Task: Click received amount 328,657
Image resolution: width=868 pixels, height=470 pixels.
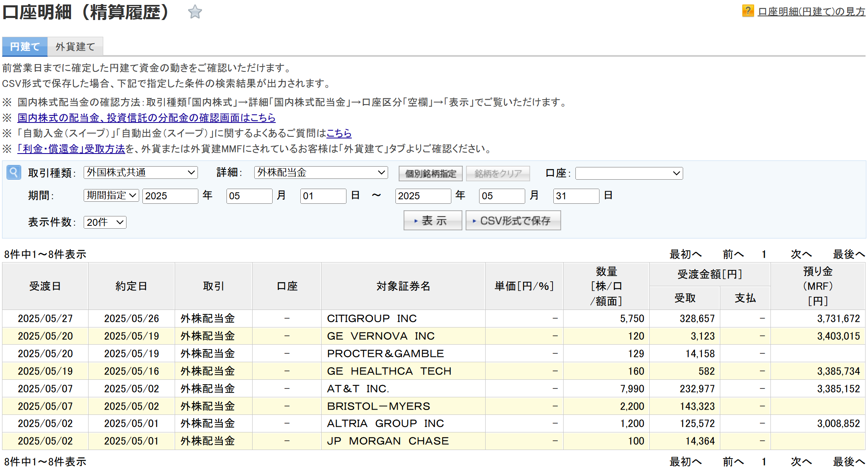Action: coord(697,319)
